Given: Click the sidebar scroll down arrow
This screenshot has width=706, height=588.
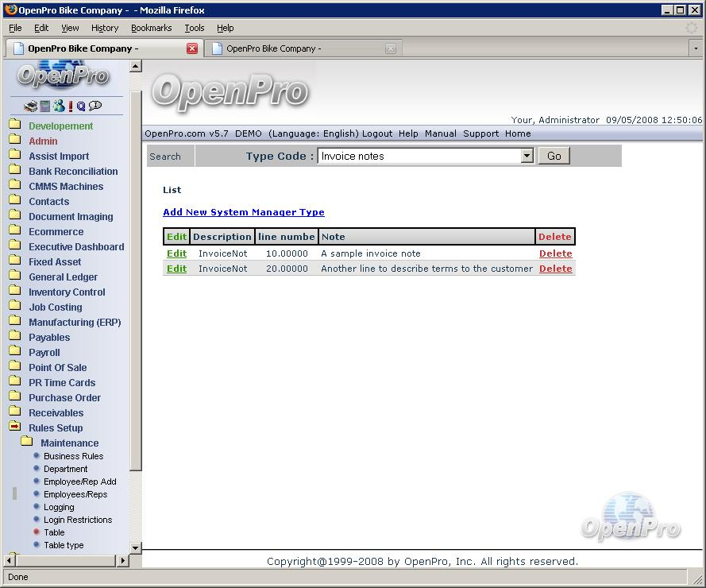Looking at the screenshot, I should tap(135, 547).
